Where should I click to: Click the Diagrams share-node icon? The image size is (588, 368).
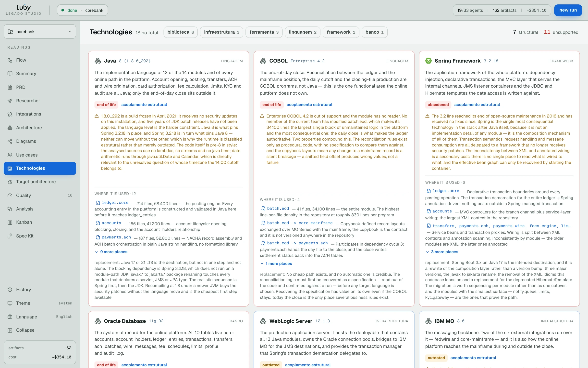tap(10, 141)
